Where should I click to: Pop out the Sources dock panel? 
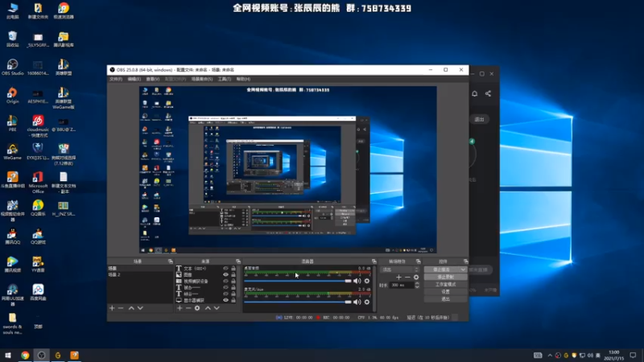[x=237, y=261]
